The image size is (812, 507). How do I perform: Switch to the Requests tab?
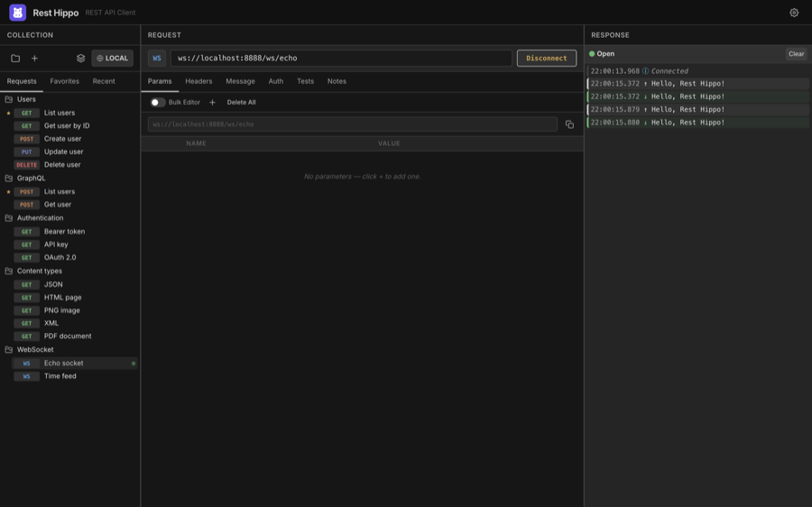[22, 81]
